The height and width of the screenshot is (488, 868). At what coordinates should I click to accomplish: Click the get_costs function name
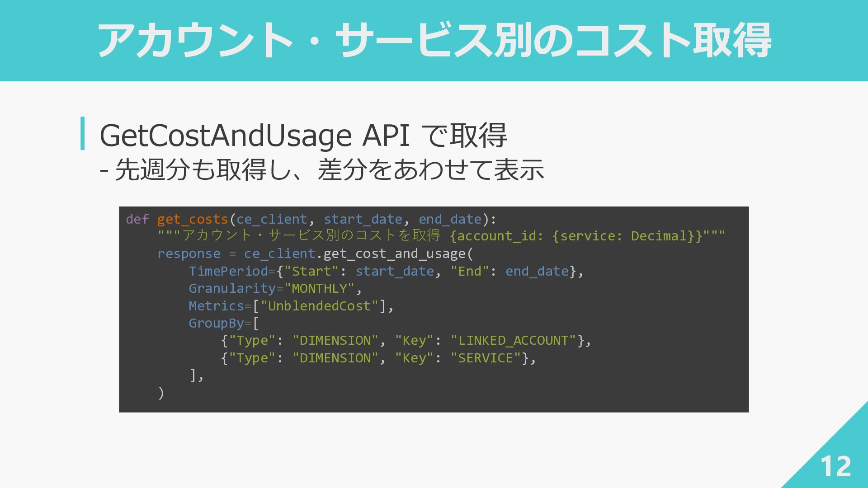coord(192,219)
